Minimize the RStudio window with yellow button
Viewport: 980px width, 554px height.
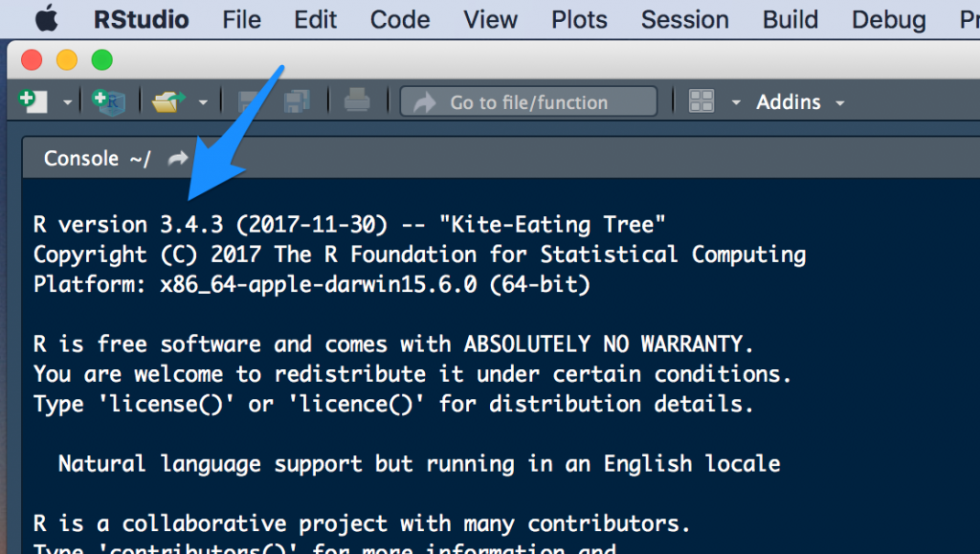[67, 60]
